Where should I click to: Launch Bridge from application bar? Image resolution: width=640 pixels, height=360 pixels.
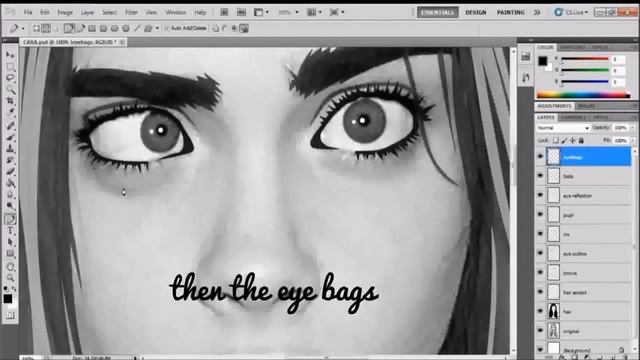[224, 12]
